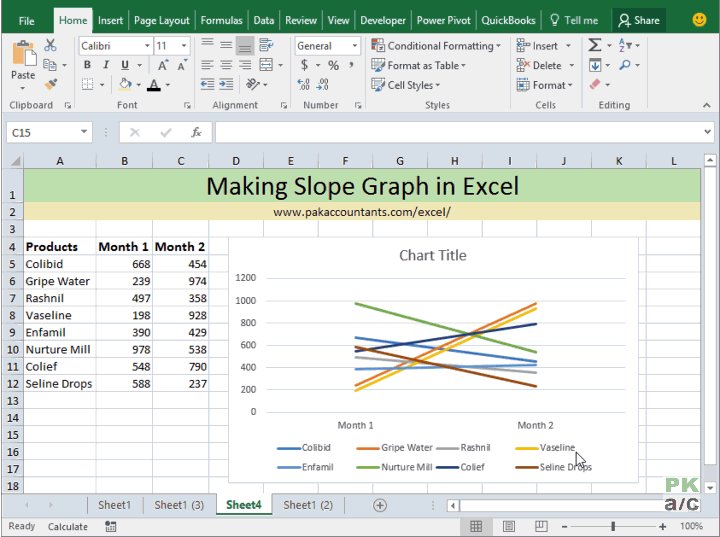Image resolution: width=720 pixels, height=537 pixels.
Task: Decrease indent of cell content
Action: pyautogui.click(x=207, y=84)
